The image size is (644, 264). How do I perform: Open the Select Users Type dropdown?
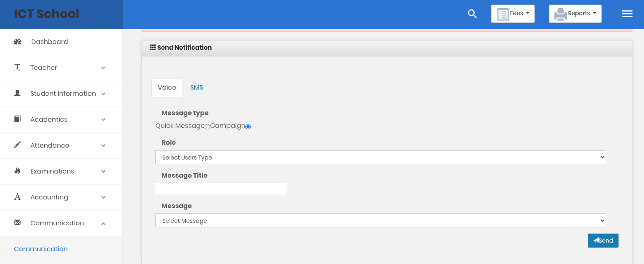click(x=381, y=157)
